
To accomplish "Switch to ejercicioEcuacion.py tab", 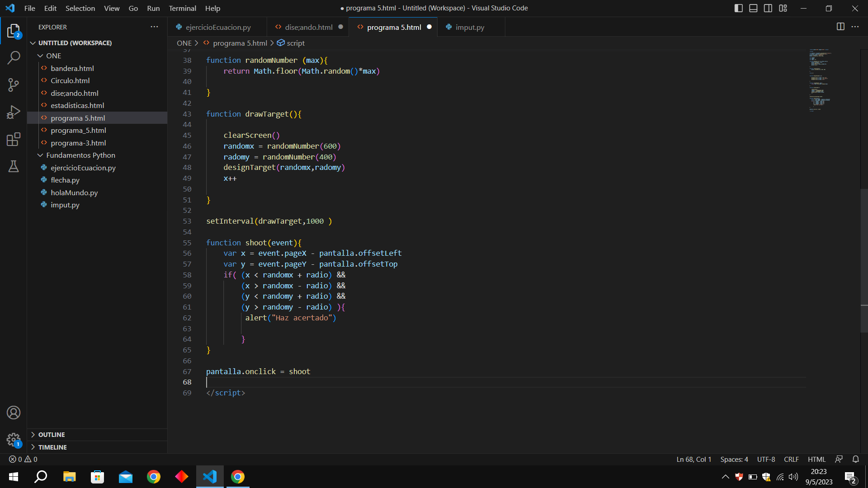I will (x=217, y=27).
